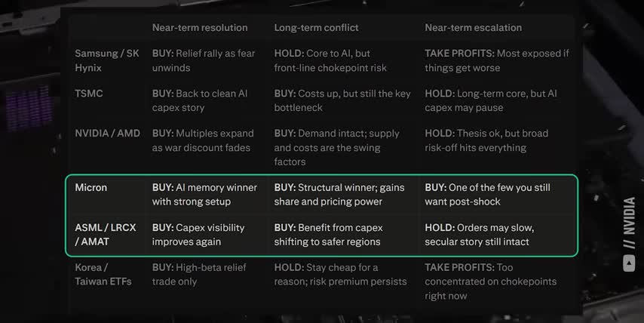This screenshot has height=323, width=644.
Task: Click the vertical // NVIDIA source label
Action: click(x=629, y=223)
